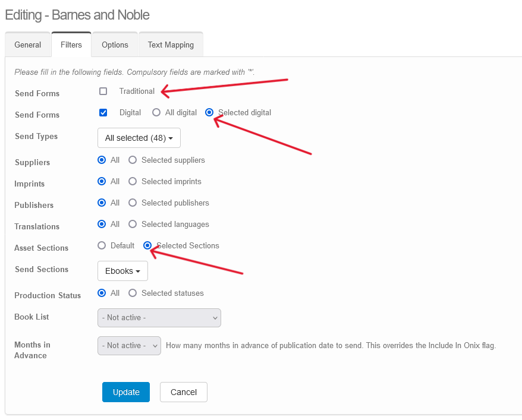Choose Selected statuses option

(x=133, y=293)
